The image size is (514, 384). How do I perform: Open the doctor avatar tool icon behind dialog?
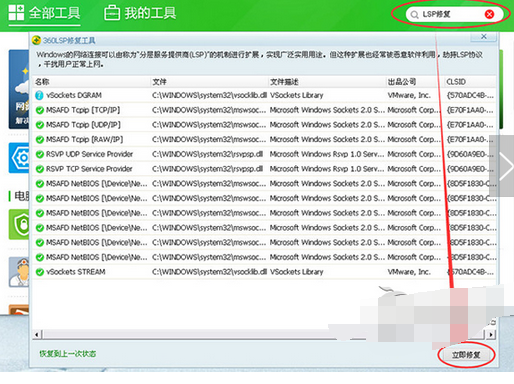(19, 272)
